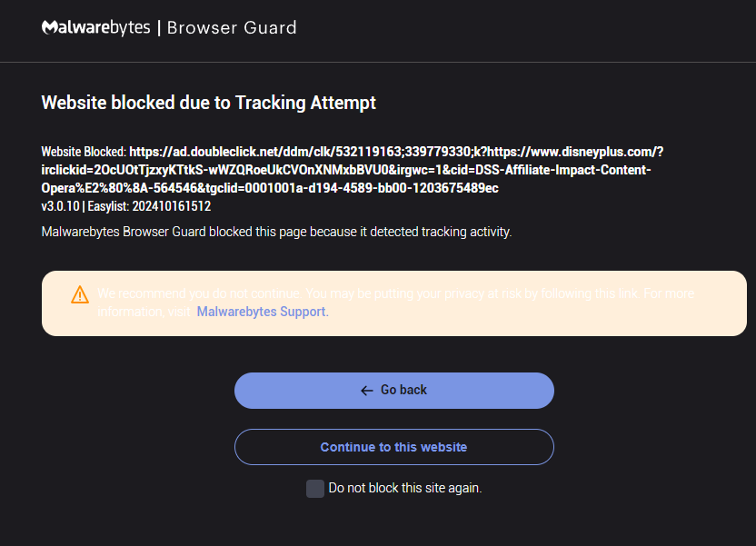756x546 pixels.
Task: Click Continue to this website button
Action: coord(393,447)
